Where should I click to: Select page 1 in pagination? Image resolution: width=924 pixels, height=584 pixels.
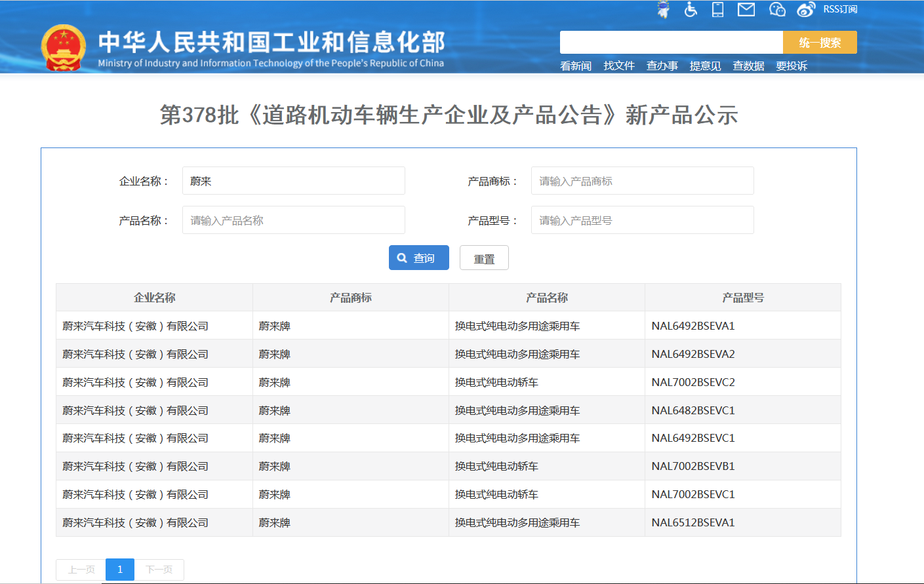click(120, 570)
